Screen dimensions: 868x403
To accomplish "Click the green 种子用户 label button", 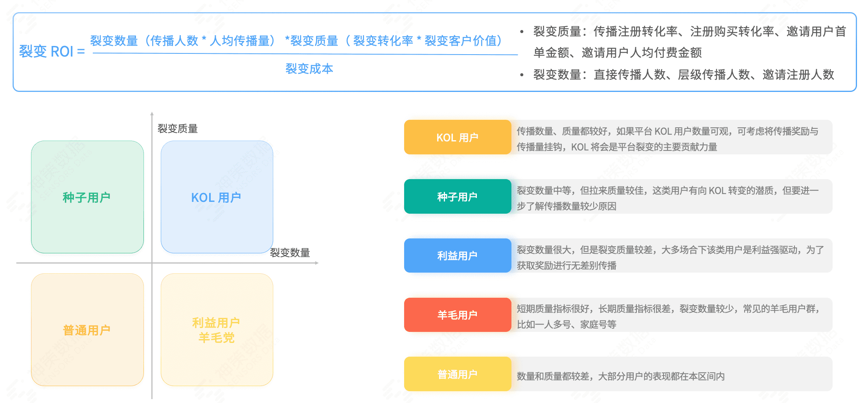I will point(458,196).
